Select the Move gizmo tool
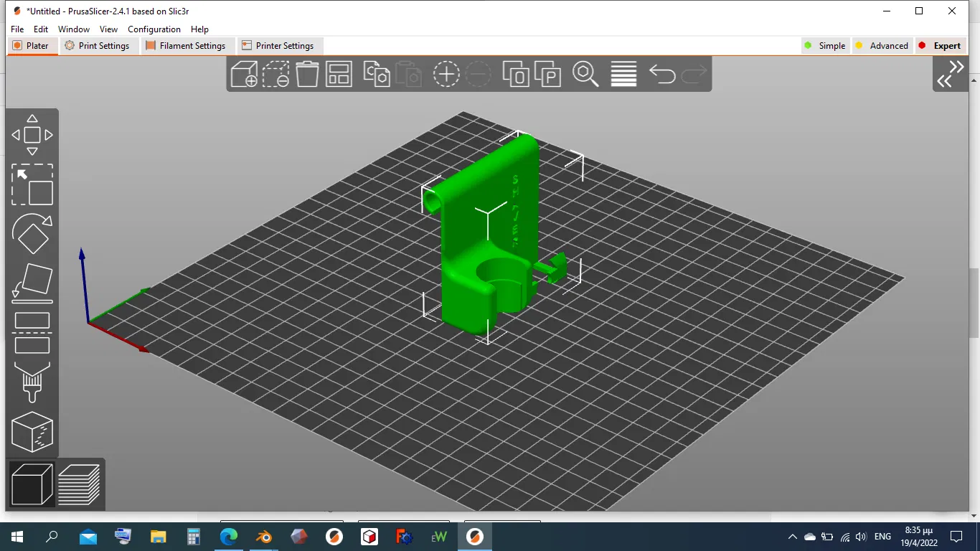 point(32,135)
